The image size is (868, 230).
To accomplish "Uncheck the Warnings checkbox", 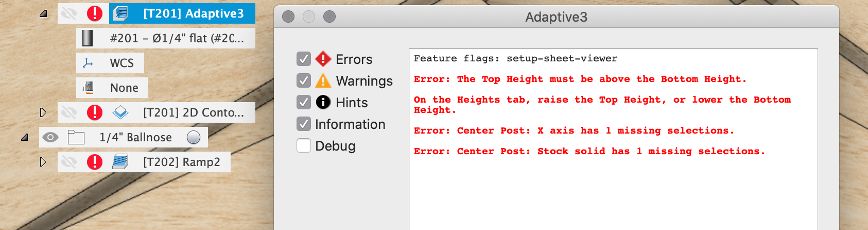I will (x=304, y=81).
